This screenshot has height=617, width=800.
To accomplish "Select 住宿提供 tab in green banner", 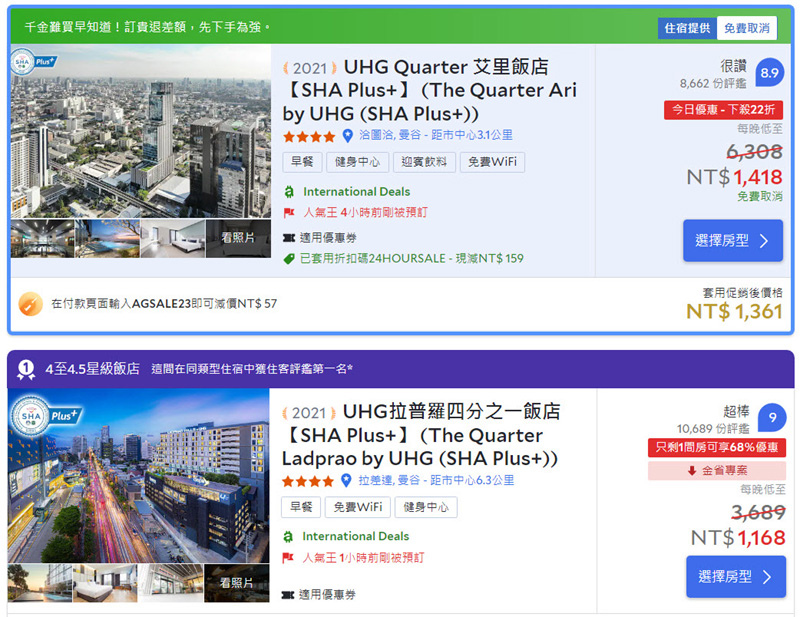I will pos(687,28).
